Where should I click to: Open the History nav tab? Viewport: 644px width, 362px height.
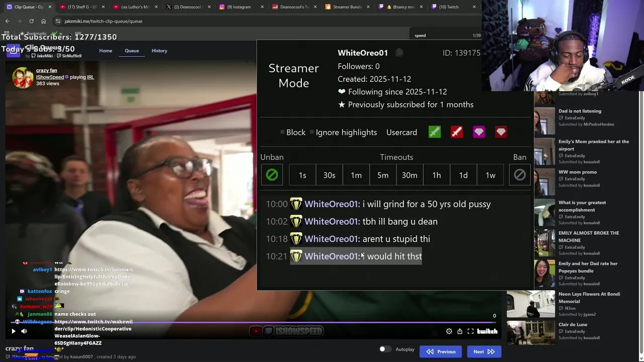pos(159,51)
